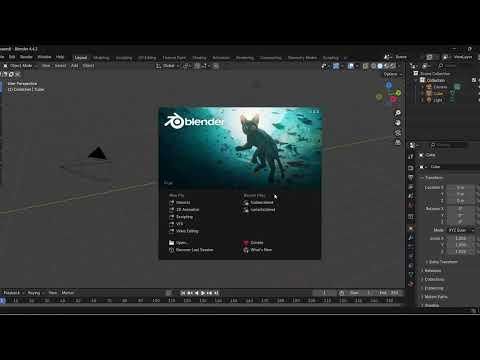Switch perspective/orthographic with grid gizmo
This screenshot has height=360, width=480.
coord(398,142)
